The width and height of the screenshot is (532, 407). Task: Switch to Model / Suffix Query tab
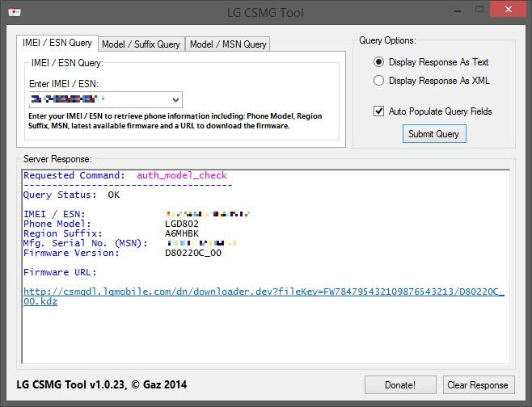(x=141, y=44)
